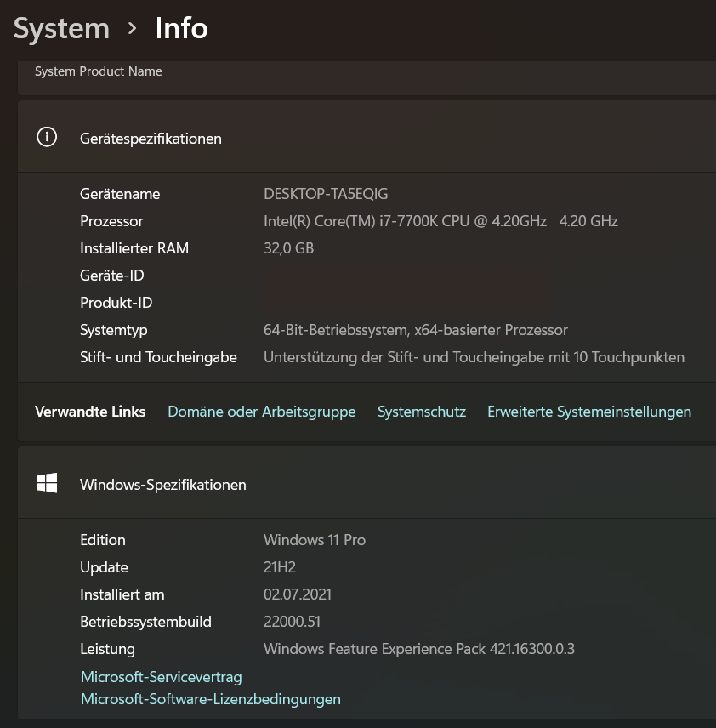Image resolution: width=716 pixels, height=728 pixels.
Task: Click the Windows Feature Experience Pack value
Action: coord(419,649)
